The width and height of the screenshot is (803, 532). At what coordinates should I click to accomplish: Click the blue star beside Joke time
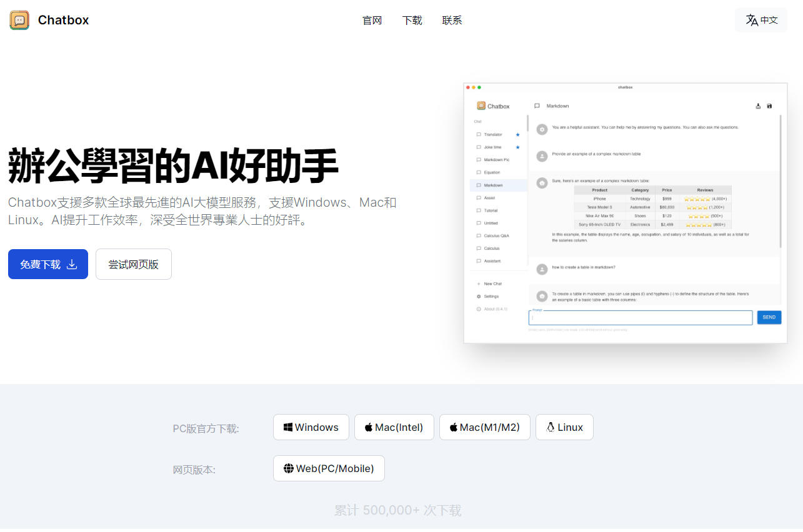517,147
